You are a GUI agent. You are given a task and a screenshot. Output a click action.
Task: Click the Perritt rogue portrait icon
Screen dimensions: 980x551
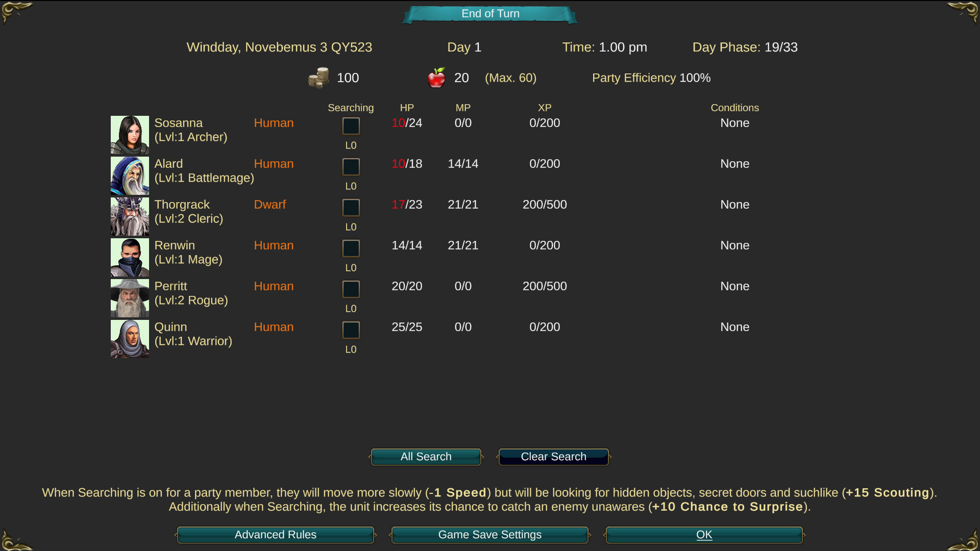(129, 298)
